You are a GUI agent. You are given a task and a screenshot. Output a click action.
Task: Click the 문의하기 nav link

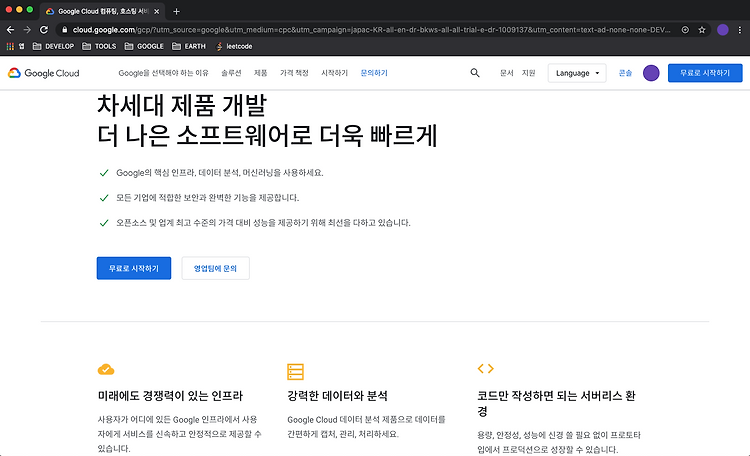click(374, 73)
